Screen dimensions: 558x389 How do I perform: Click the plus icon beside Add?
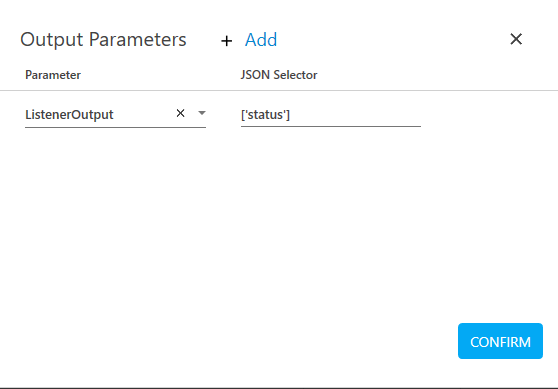(x=226, y=41)
